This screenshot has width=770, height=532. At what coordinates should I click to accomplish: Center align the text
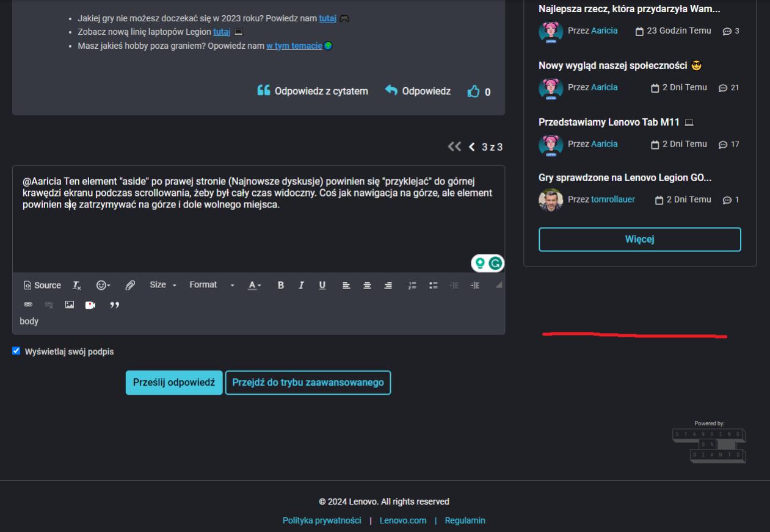coord(367,285)
